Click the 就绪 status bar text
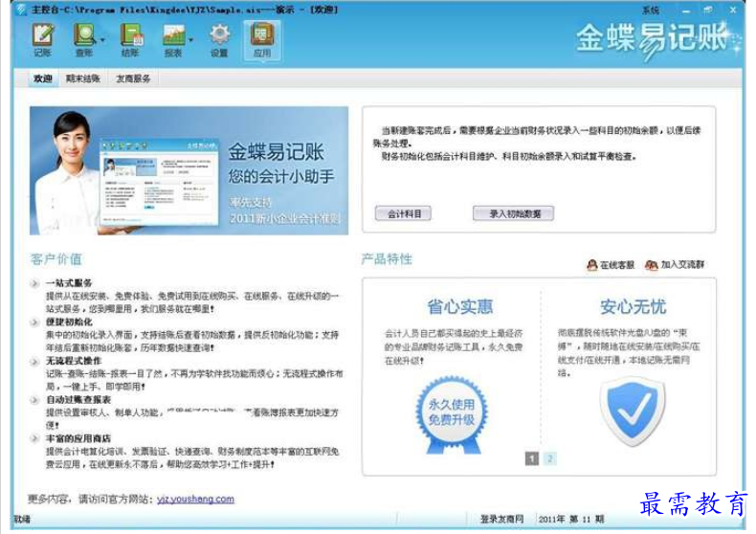756x534 pixels. (22, 519)
